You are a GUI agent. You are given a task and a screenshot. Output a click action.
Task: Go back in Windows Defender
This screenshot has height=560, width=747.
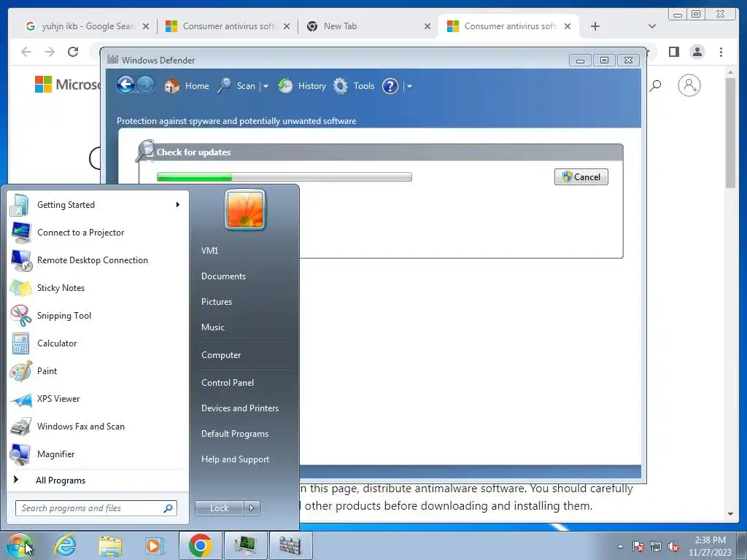click(125, 85)
